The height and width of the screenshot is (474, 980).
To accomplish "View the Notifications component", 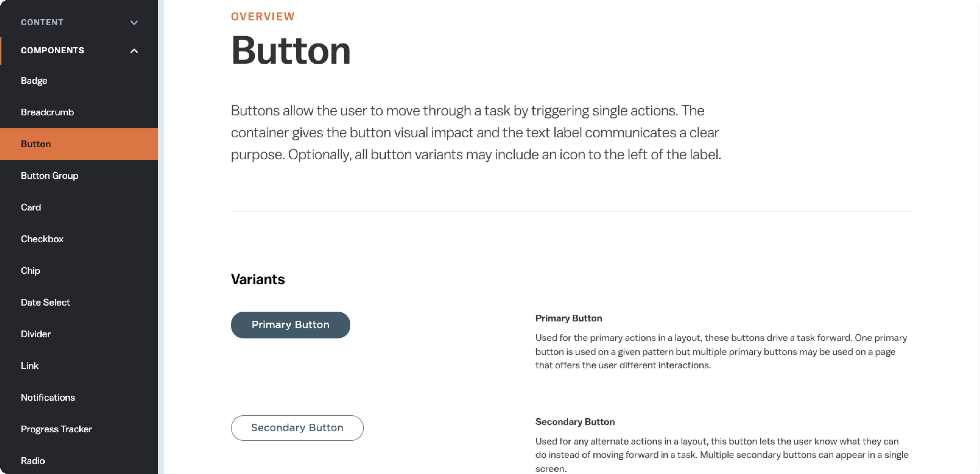I will [x=48, y=397].
